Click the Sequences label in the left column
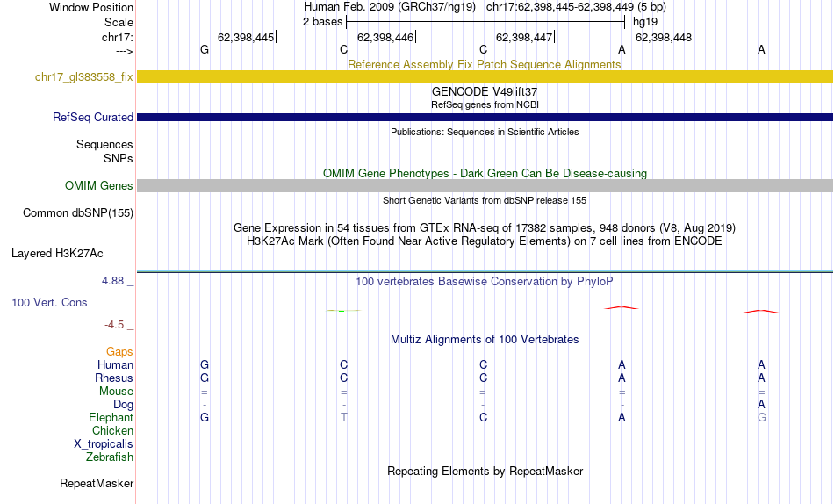Viewport: 834px width, 504px height. (104, 144)
